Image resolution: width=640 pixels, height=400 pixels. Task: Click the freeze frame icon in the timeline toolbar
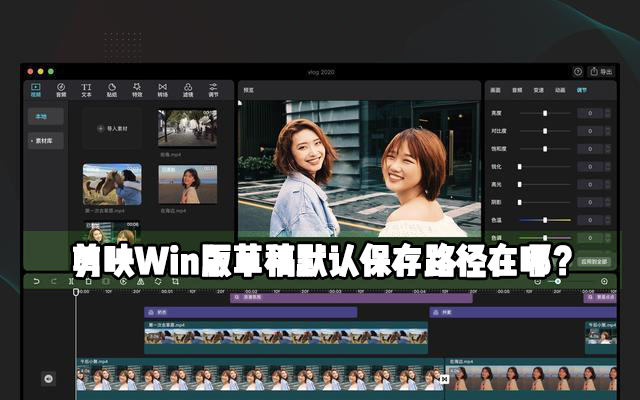pos(106,281)
